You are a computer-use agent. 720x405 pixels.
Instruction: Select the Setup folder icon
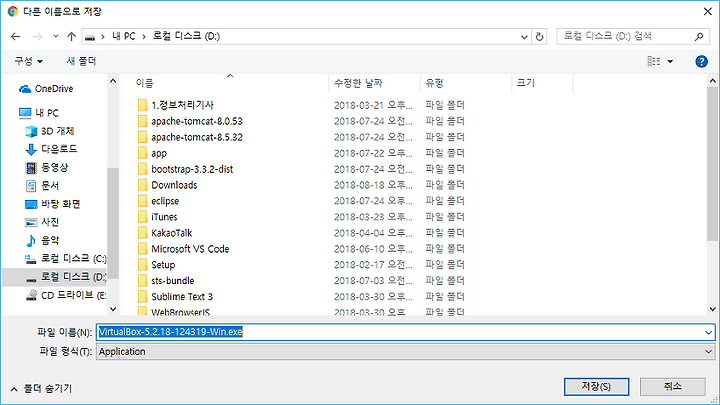143,265
